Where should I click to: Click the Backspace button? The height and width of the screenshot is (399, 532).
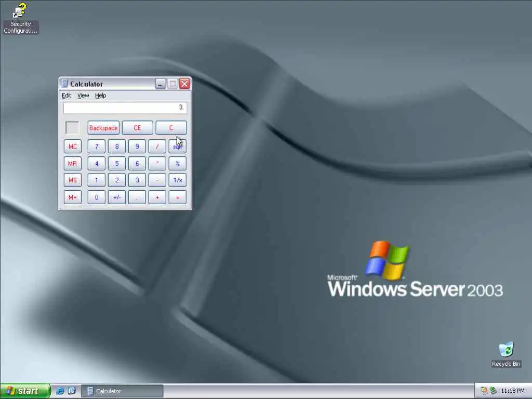coord(103,128)
